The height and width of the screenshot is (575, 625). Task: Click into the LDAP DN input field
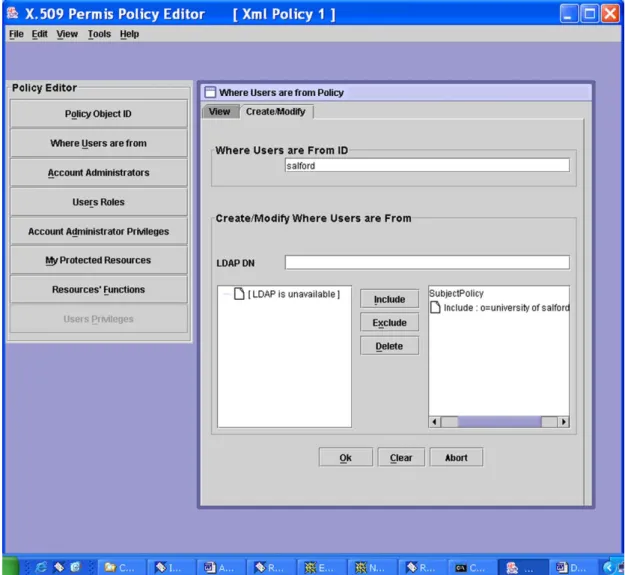pos(427,263)
